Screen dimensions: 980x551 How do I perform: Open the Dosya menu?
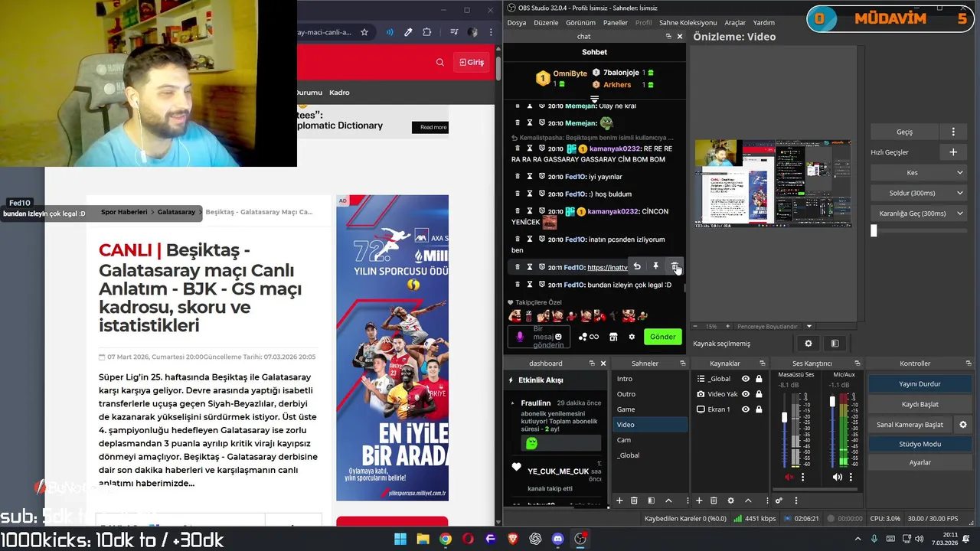(517, 23)
